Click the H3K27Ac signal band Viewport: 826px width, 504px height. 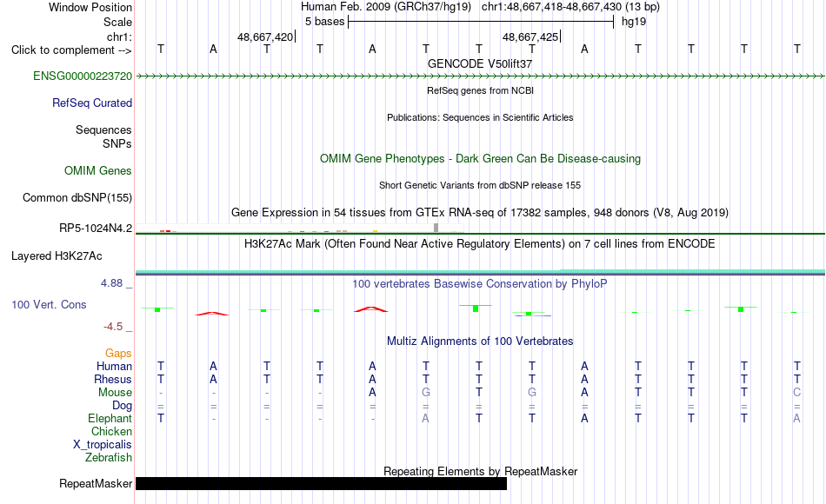tap(481, 272)
